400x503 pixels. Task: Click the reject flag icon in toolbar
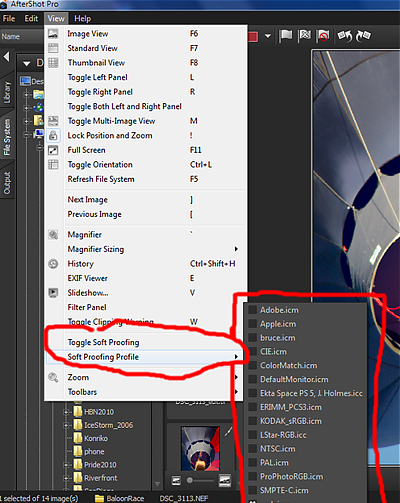(x=323, y=36)
